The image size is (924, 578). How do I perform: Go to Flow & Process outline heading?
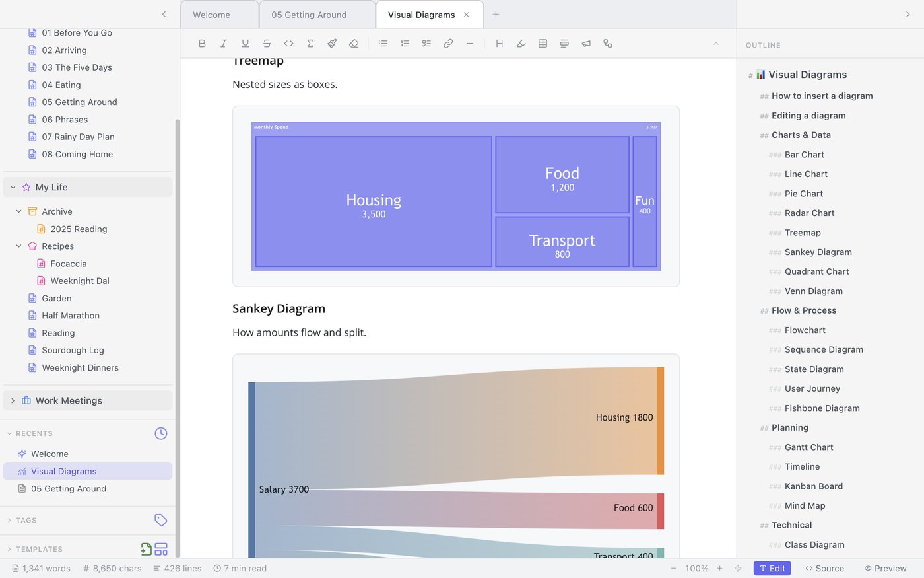804,310
